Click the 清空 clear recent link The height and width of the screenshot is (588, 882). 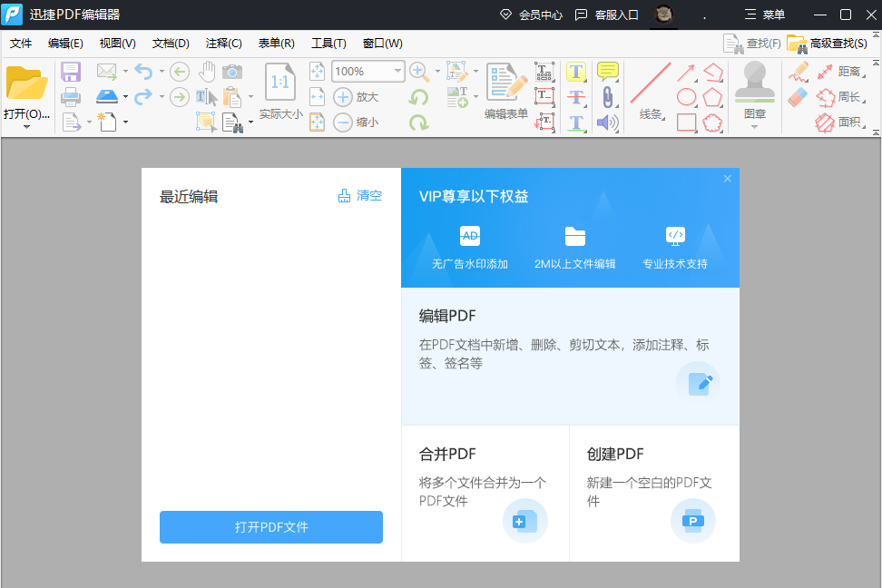coord(360,196)
